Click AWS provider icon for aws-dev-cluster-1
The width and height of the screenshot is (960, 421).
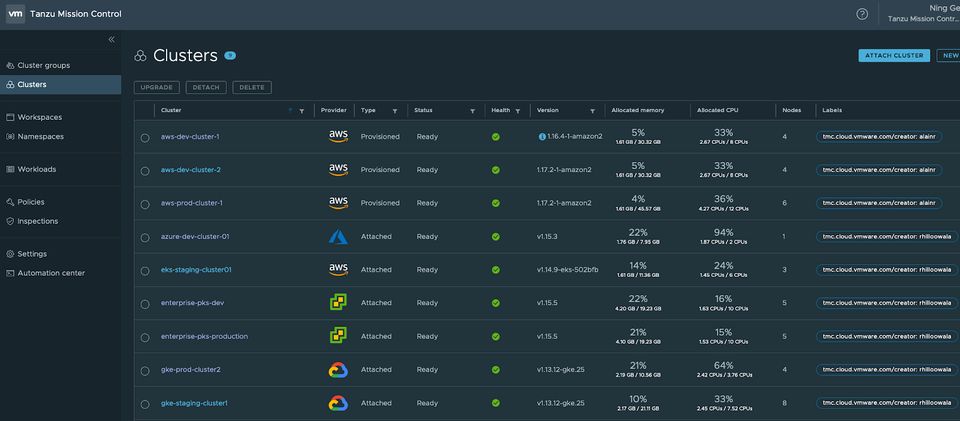[x=338, y=136]
